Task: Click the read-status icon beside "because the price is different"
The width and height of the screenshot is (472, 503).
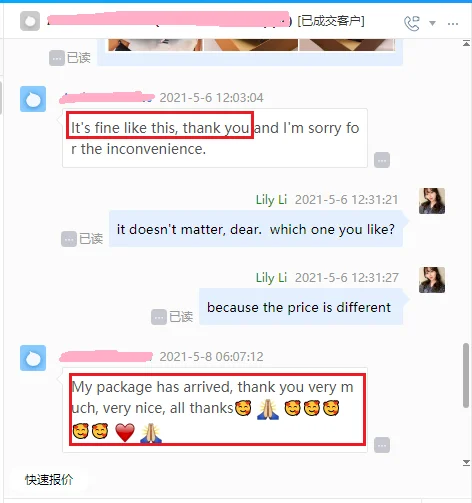Action: 159,317
